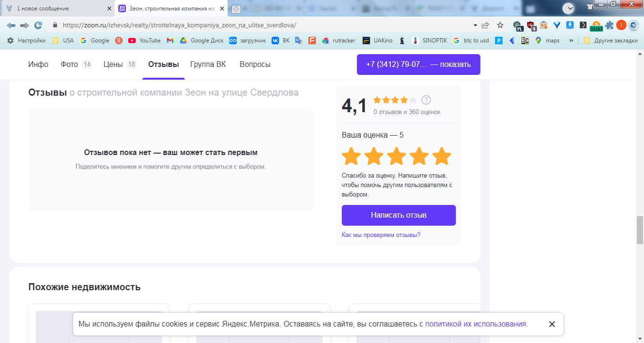Go forward using the browser forward arrow
644x343 pixels.
25,25
